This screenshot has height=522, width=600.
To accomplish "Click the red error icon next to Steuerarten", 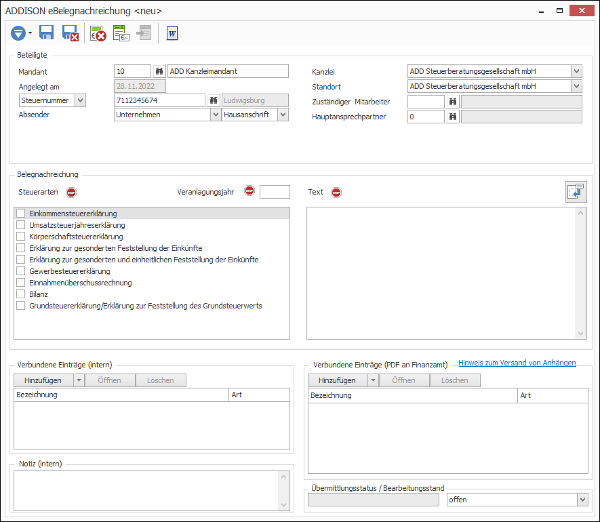I will point(71,192).
